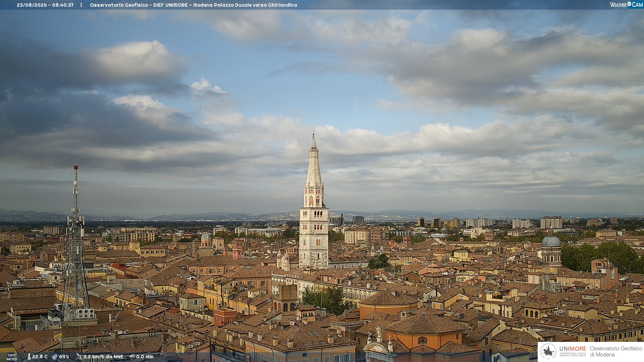Click the grey church dome in the image
This screenshot has width=644, height=362.
point(551,241)
